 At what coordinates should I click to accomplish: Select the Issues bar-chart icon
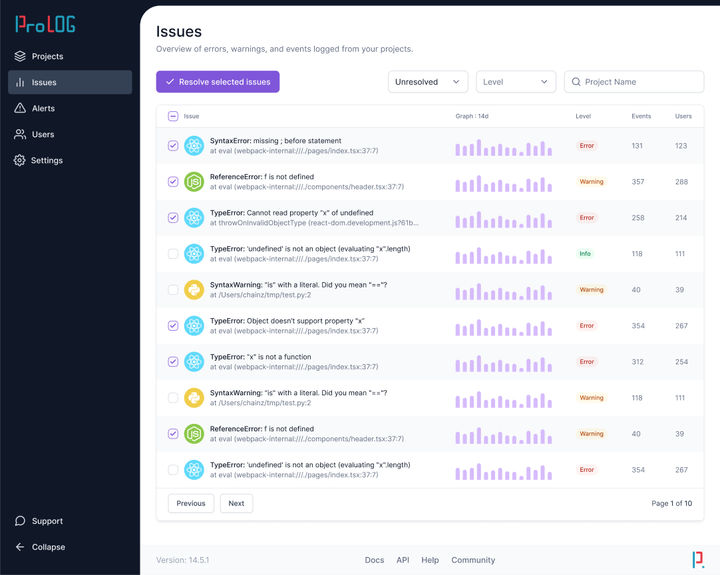[20, 82]
